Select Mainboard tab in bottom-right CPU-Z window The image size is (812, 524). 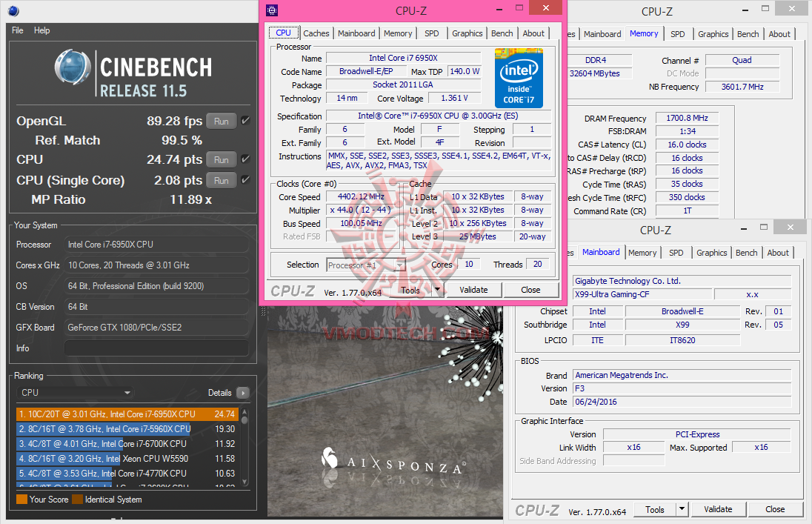(601, 252)
